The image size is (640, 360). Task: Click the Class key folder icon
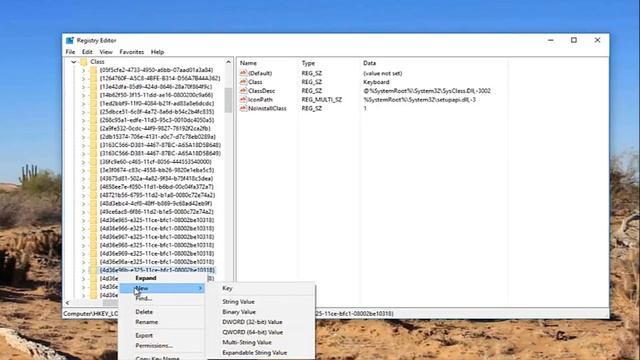click(84, 62)
